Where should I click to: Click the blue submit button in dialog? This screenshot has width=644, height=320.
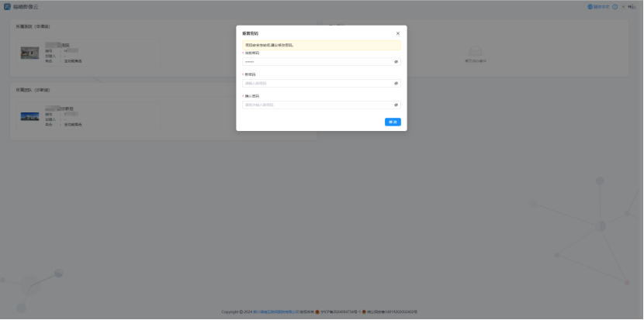click(393, 122)
